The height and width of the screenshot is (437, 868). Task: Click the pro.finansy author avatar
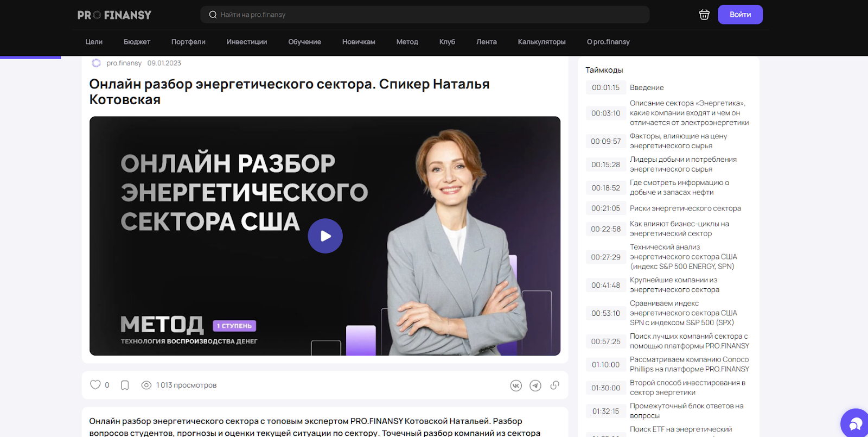pos(97,63)
